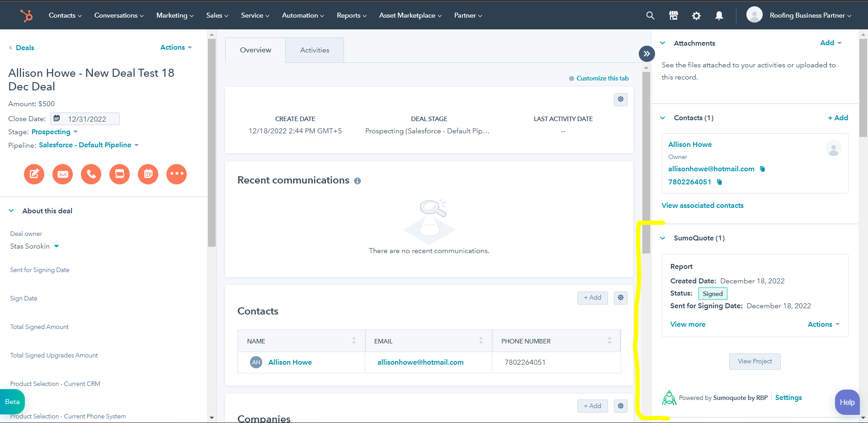Edit the Close Date 12/31/2022 field

[x=85, y=119]
